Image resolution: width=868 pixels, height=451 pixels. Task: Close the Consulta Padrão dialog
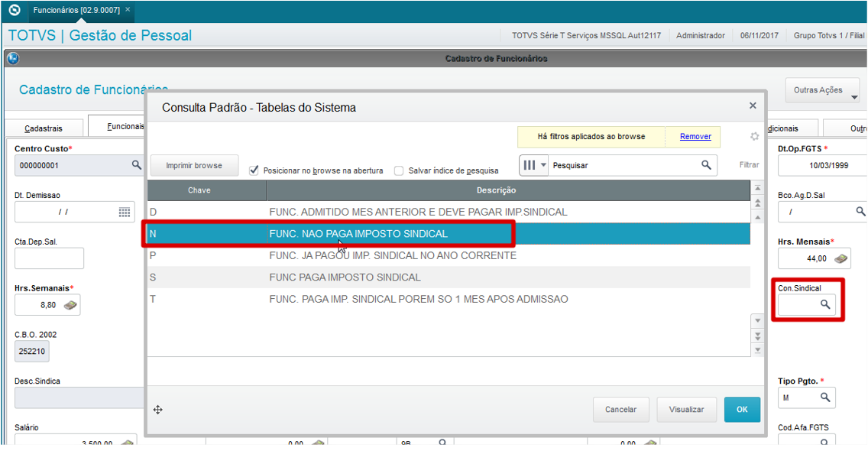753,105
